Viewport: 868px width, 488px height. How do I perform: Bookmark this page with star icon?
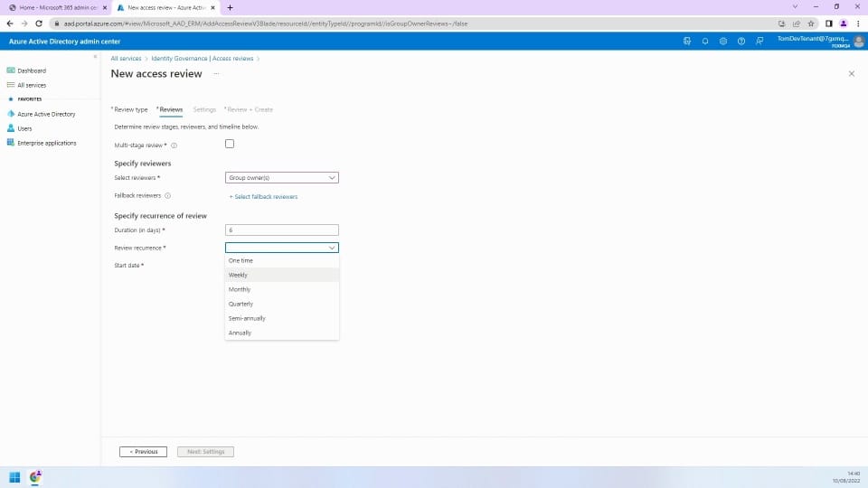[811, 23]
